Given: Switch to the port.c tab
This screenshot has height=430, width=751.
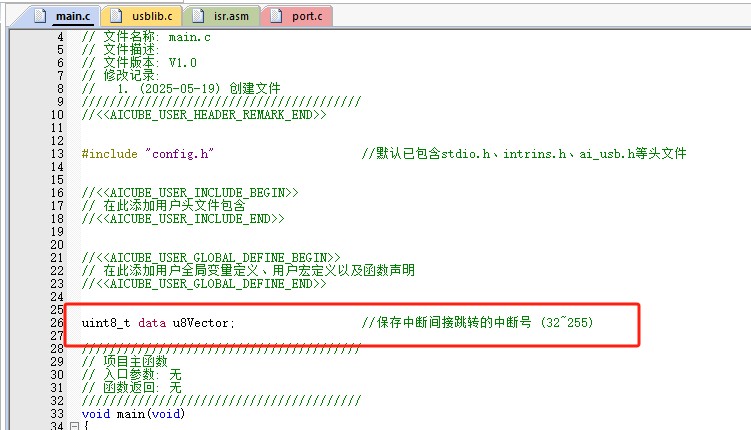Looking at the screenshot, I should (x=298, y=17).
